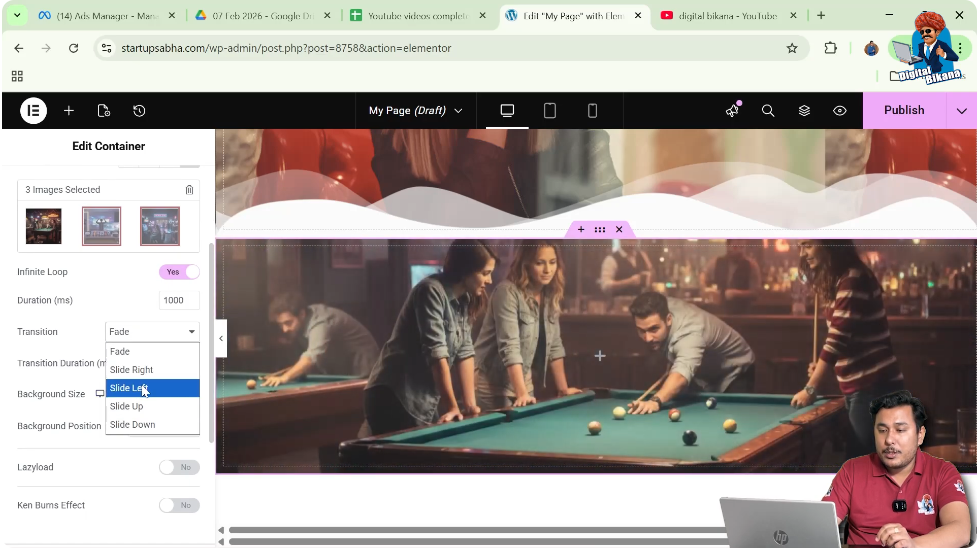Switch to tablet responsive view
Viewport: 977px width, 550px height.
(549, 111)
